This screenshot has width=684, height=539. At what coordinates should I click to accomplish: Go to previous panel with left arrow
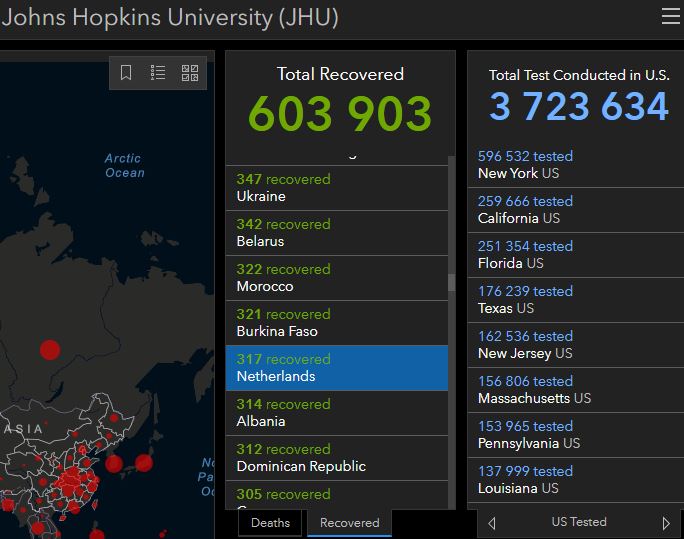492,523
